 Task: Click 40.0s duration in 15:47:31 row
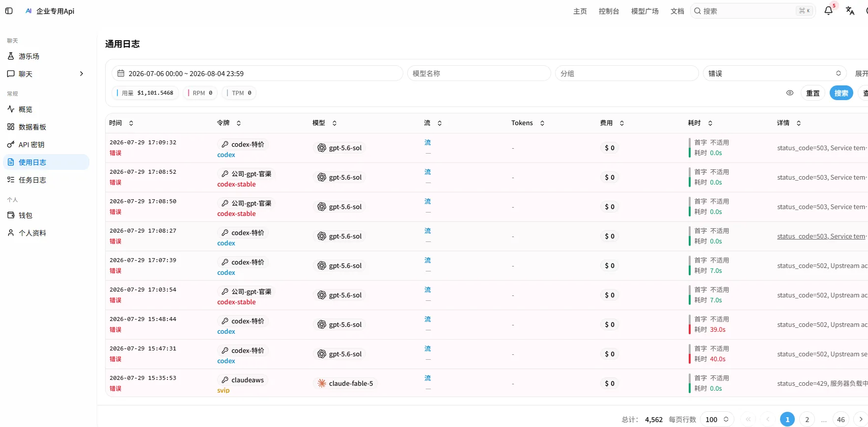[x=718, y=359]
